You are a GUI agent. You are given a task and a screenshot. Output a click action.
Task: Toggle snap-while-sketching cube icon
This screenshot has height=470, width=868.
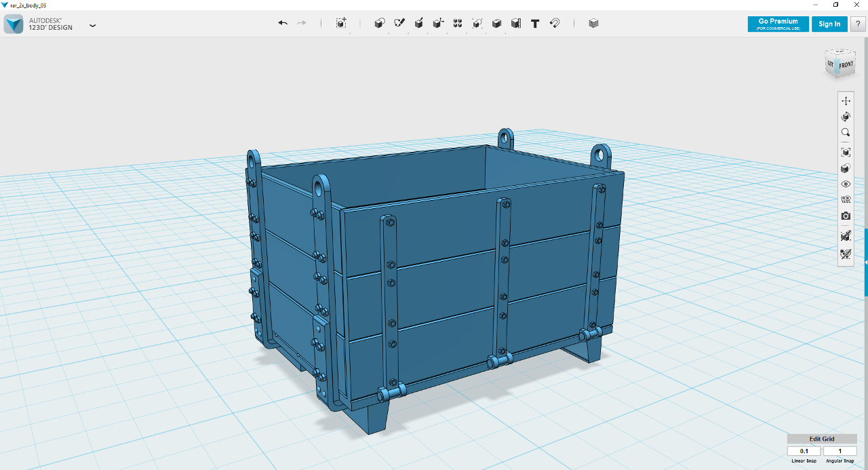point(846,236)
